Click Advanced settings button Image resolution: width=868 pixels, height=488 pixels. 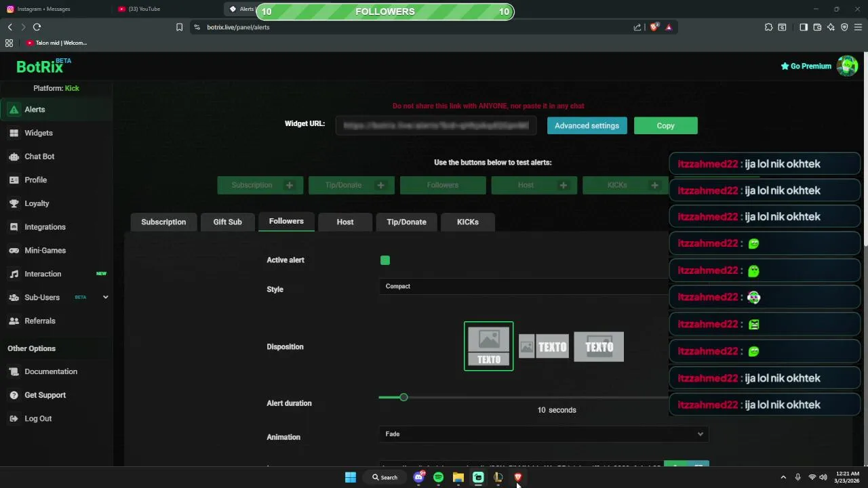587,125
